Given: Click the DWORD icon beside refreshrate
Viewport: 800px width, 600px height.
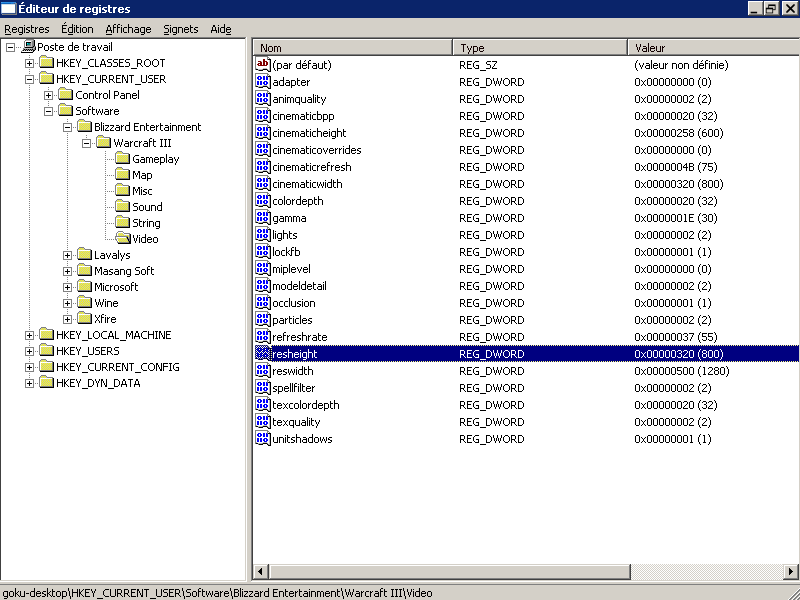Looking at the screenshot, I should tap(263, 337).
